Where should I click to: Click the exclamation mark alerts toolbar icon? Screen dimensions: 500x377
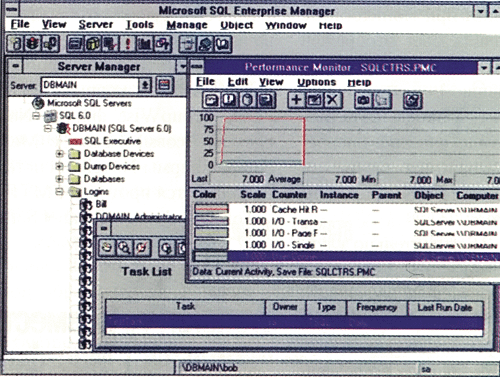point(127,44)
